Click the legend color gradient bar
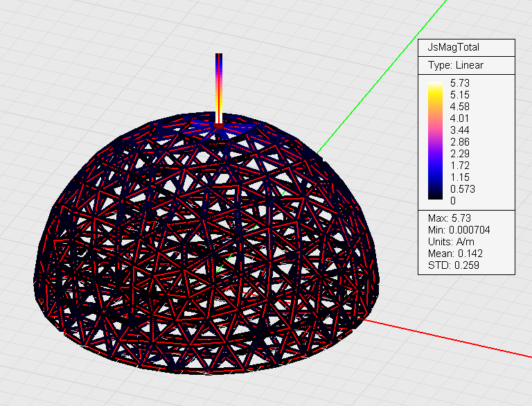 point(436,142)
